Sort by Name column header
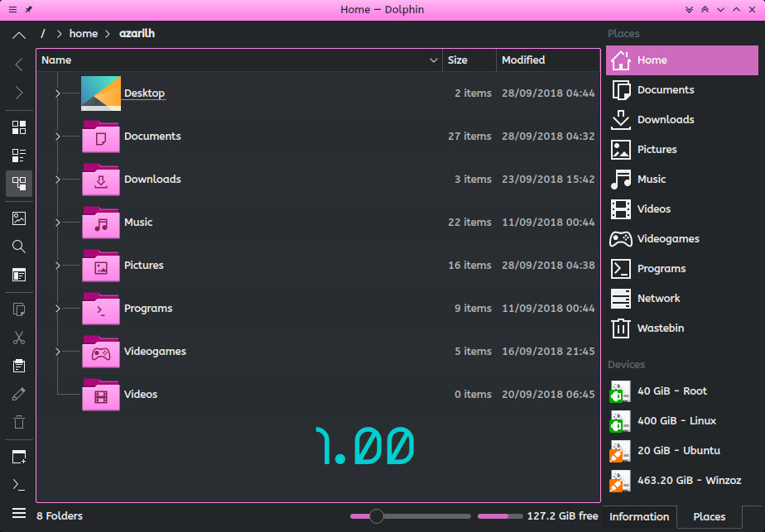The height and width of the screenshot is (532, 765). (239, 60)
